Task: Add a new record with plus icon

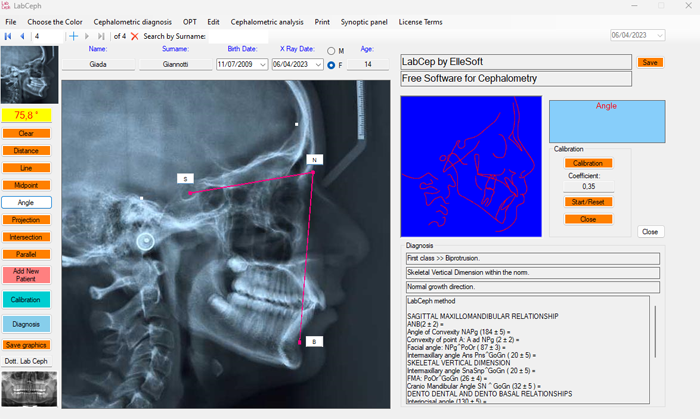Action: tap(74, 36)
